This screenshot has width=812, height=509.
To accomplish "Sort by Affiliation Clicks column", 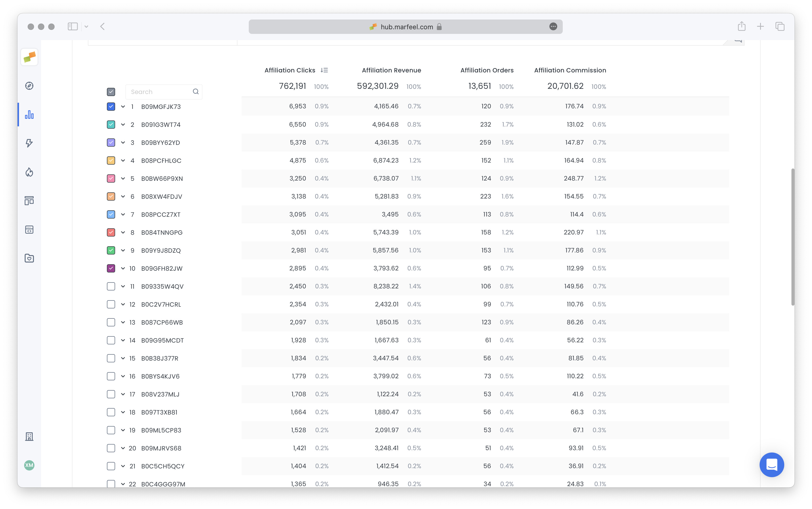I will coord(290,70).
